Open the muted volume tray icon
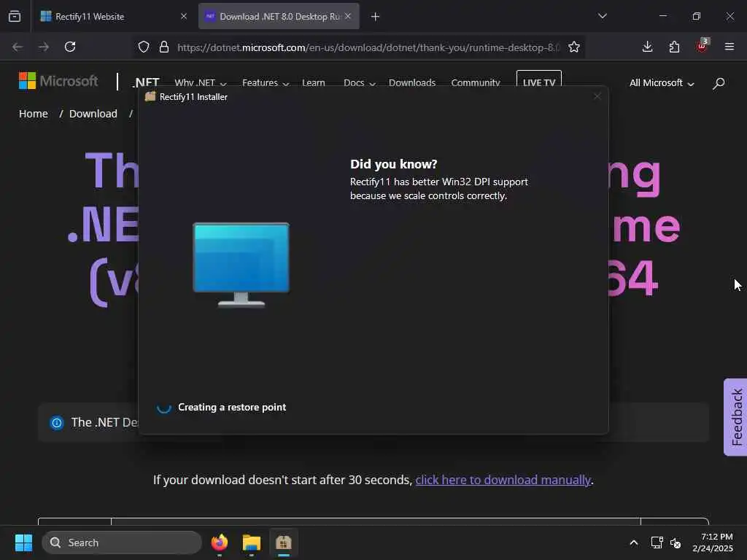747x560 pixels. click(x=676, y=542)
